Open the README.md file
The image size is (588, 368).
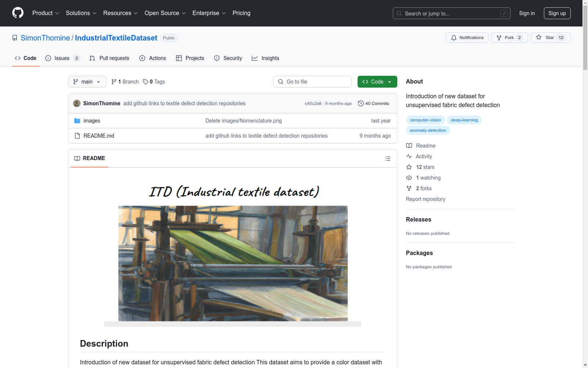[x=99, y=136]
